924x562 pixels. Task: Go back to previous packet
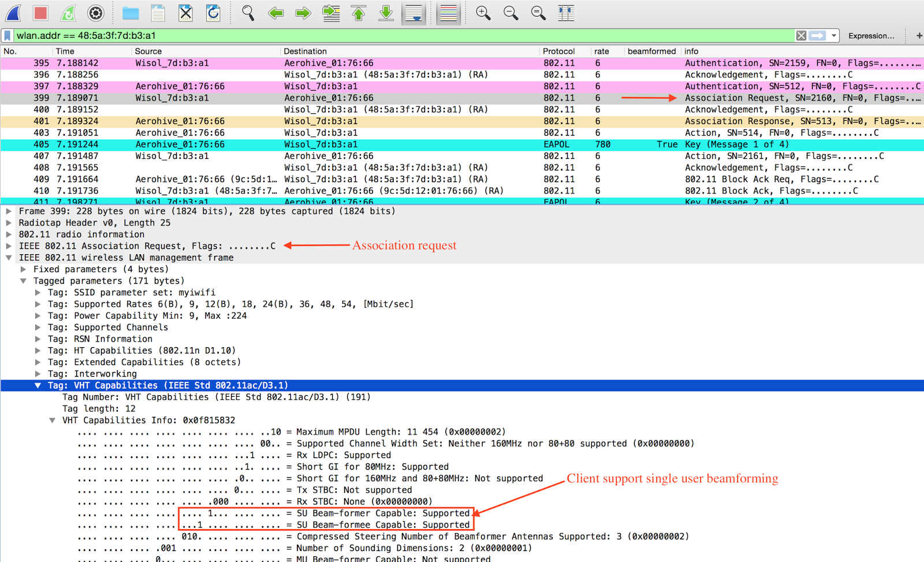[x=275, y=13]
